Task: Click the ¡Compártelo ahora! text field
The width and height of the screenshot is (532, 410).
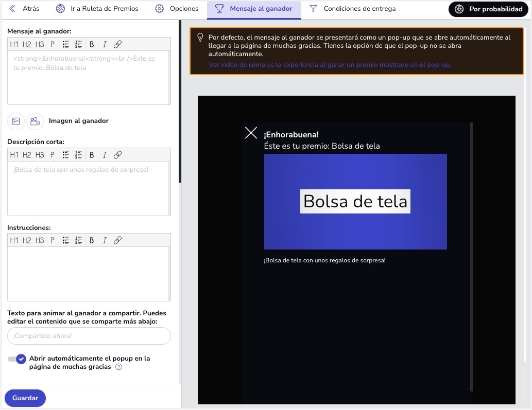Action: tap(89, 336)
